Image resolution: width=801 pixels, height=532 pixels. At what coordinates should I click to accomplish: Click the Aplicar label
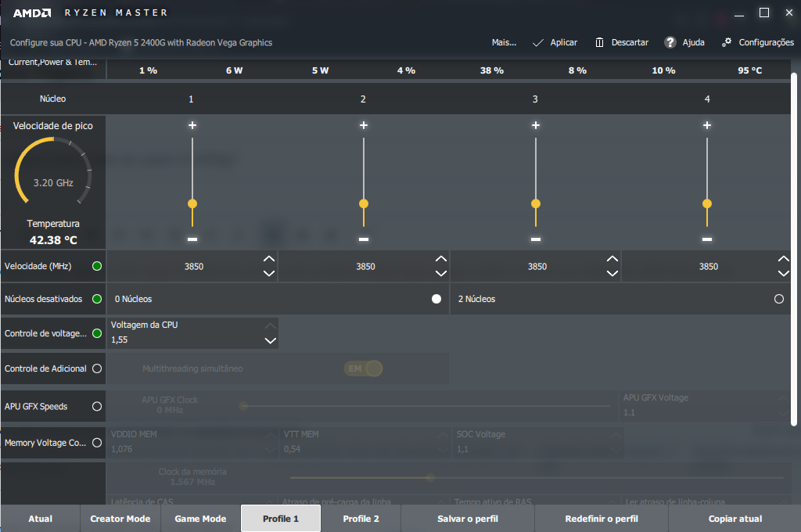tap(564, 42)
